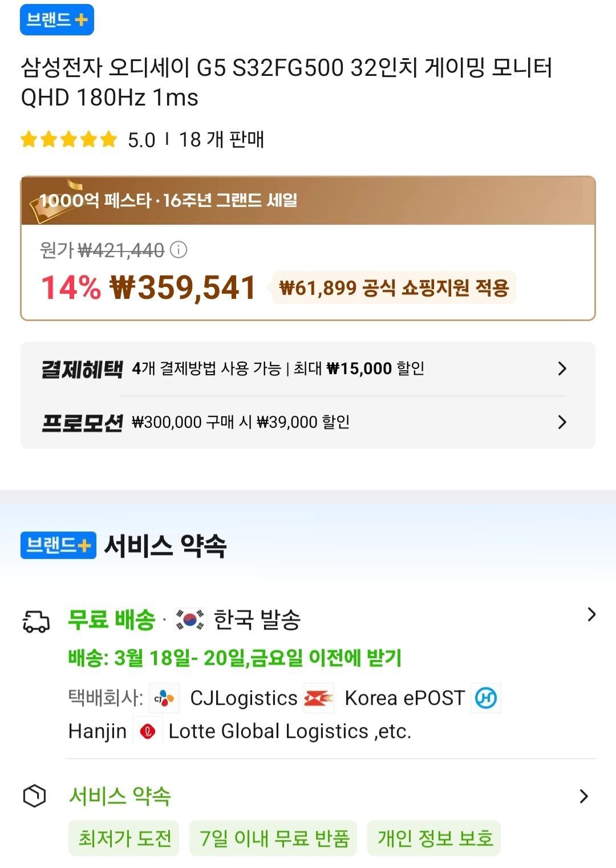Tap the blue 브랜드+ badge at top
Screen dimensions: 616x868
point(57,20)
